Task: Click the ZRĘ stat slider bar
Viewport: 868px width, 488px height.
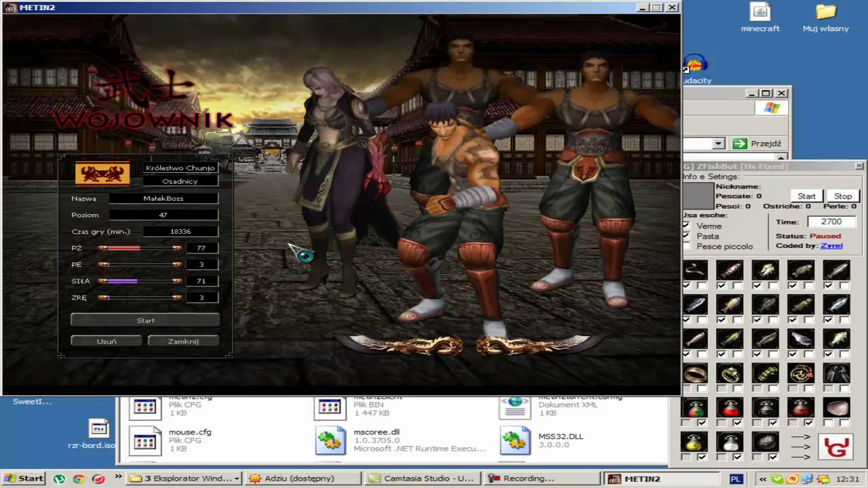Action: (x=140, y=297)
